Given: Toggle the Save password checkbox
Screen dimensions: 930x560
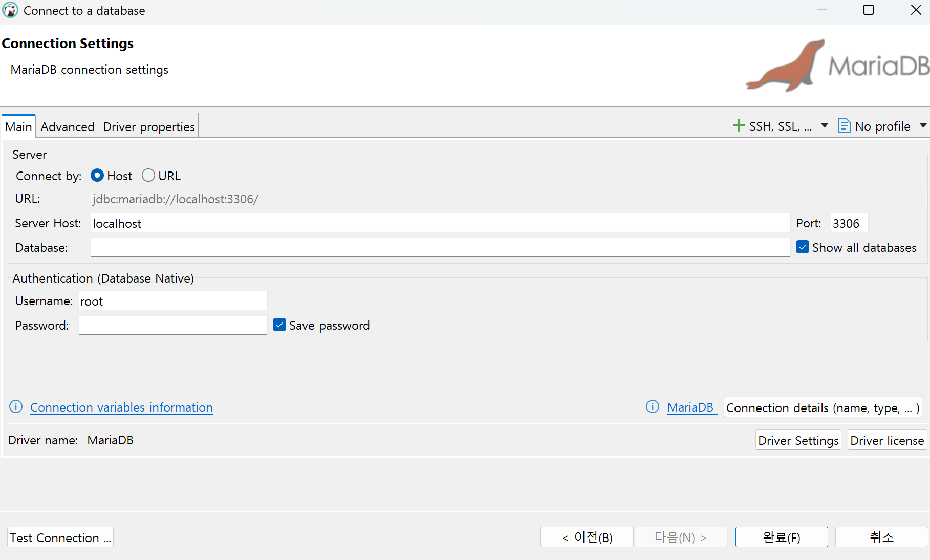Looking at the screenshot, I should click(279, 325).
